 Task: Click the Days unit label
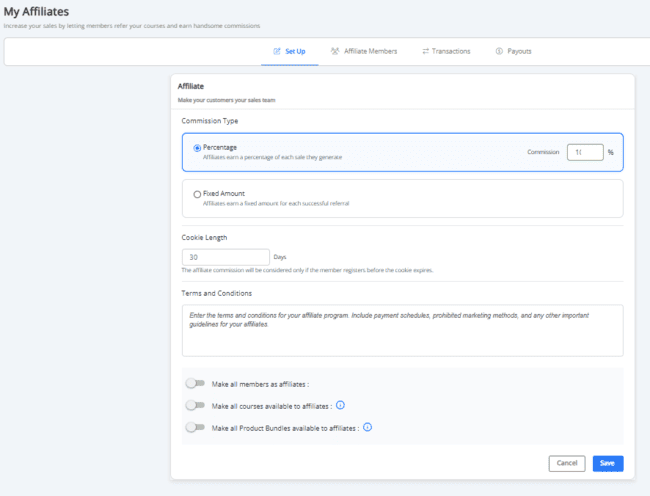click(280, 257)
